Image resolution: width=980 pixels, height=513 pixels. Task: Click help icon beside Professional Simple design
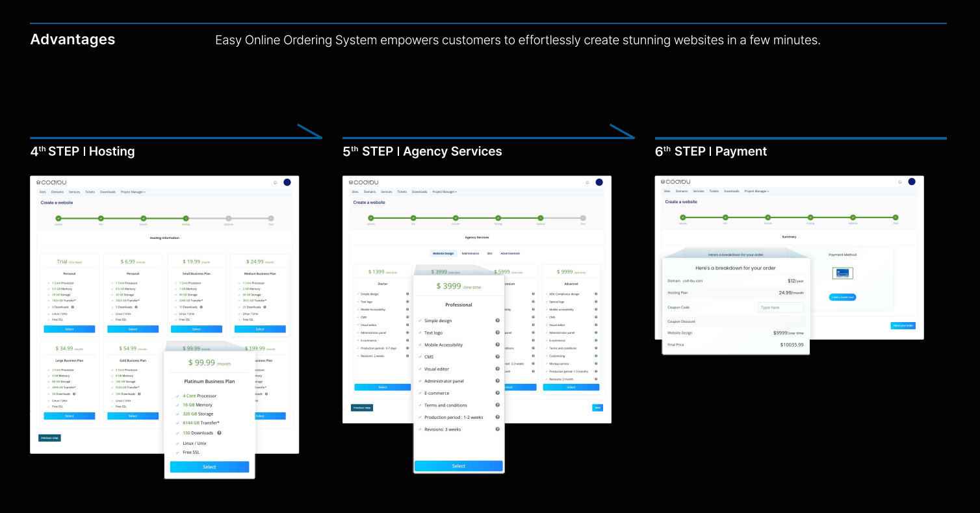click(x=497, y=321)
